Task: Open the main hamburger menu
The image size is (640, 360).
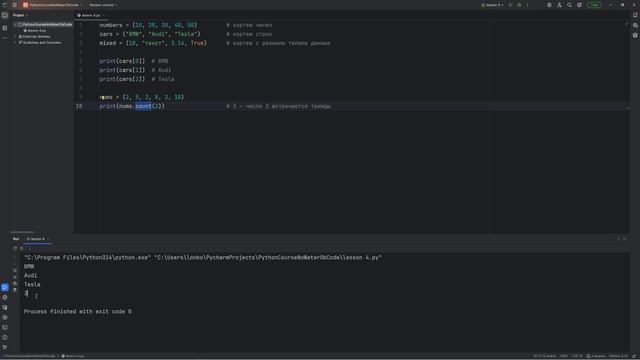Action: pos(15,5)
